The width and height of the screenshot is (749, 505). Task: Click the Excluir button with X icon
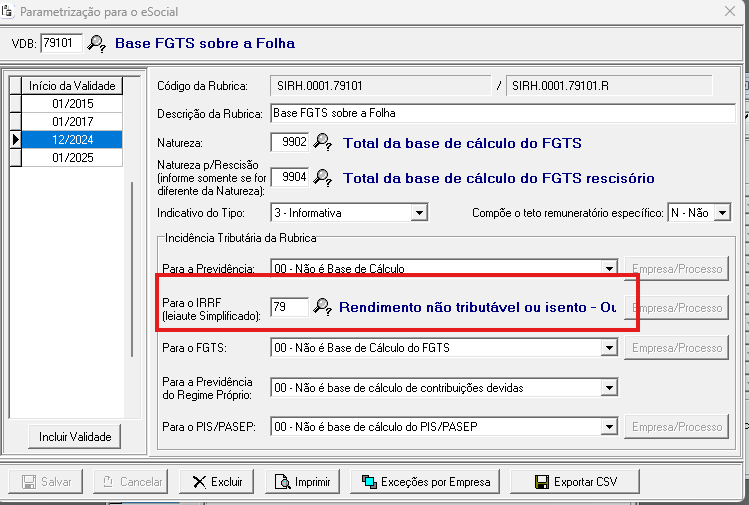click(x=218, y=482)
